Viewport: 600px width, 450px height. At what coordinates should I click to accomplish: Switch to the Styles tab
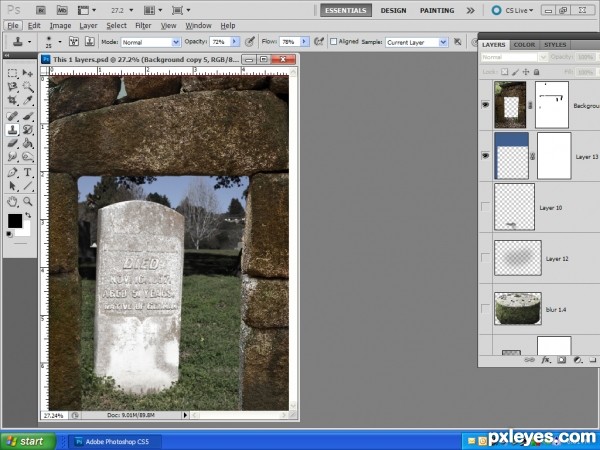(555, 45)
